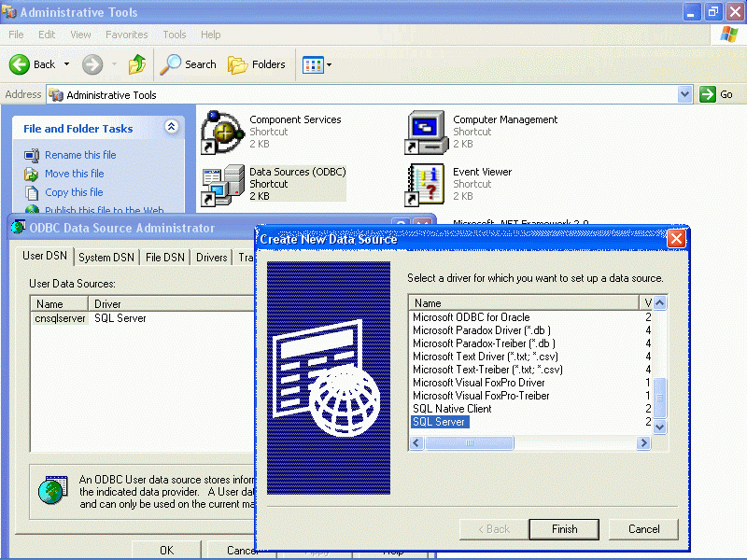Viewport: 747px width, 560px height.
Task: Open the File menu
Action: (16, 35)
